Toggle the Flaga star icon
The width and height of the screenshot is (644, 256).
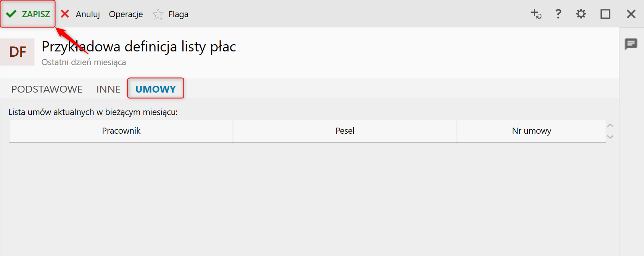click(158, 14)
